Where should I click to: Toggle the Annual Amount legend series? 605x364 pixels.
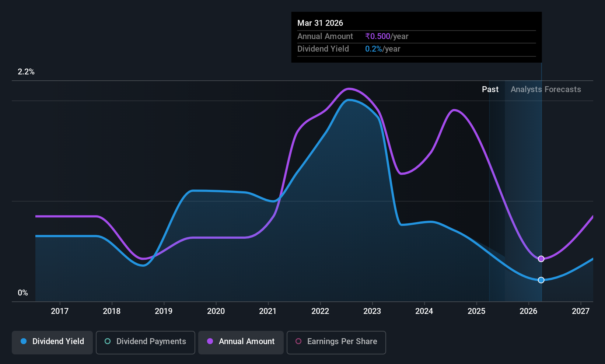[x=241, y=343]
